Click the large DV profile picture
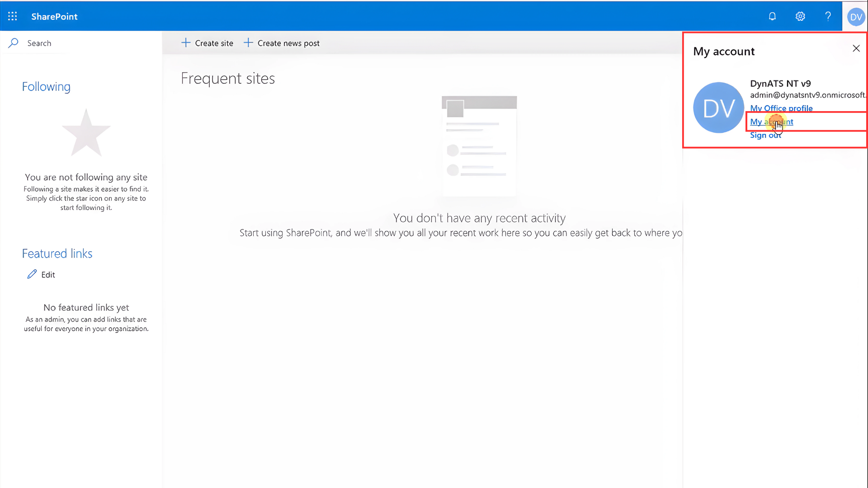The width and height of the screenshot is (868, 488). [x=718, y=108]
